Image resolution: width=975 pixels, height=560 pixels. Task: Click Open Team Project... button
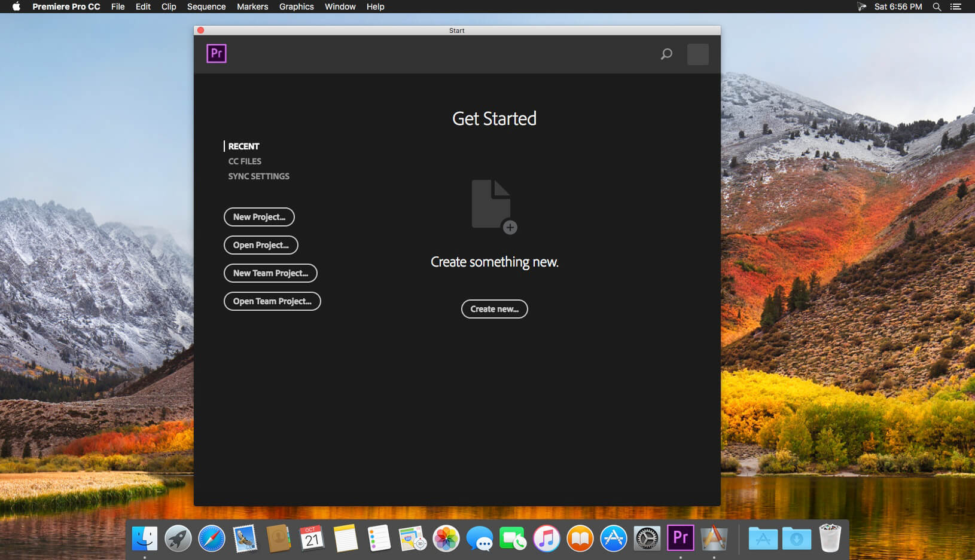point(272,301)
